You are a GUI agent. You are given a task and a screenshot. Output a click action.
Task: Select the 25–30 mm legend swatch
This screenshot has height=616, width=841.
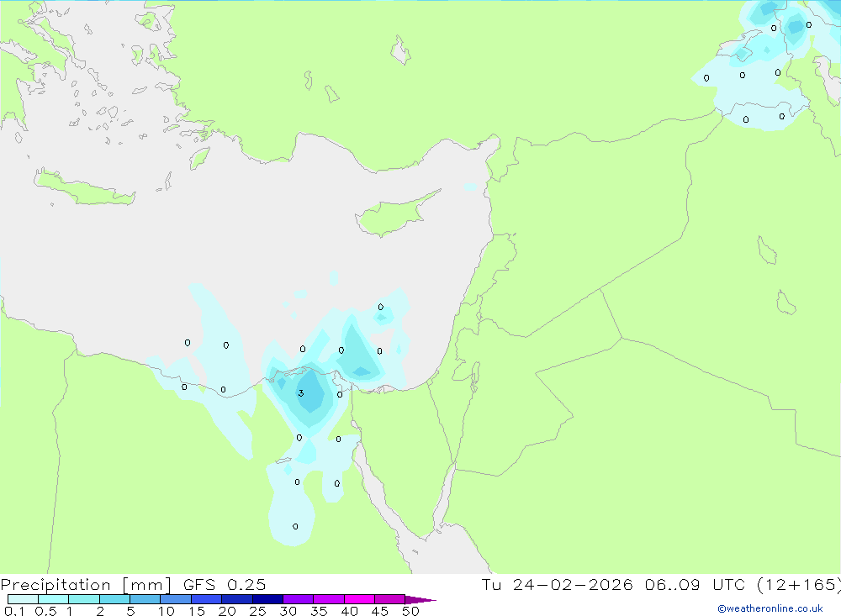(x=267, y=599)
